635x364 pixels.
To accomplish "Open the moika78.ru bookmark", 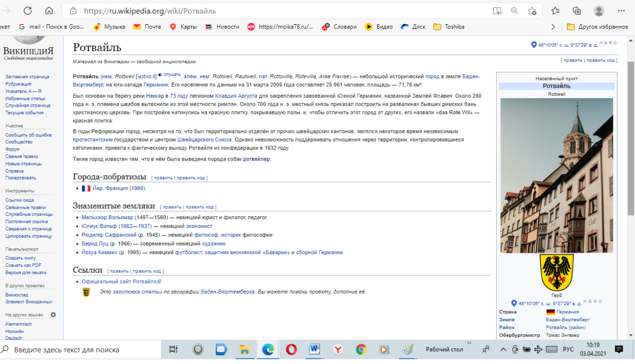I will click(x=280, y=27).
